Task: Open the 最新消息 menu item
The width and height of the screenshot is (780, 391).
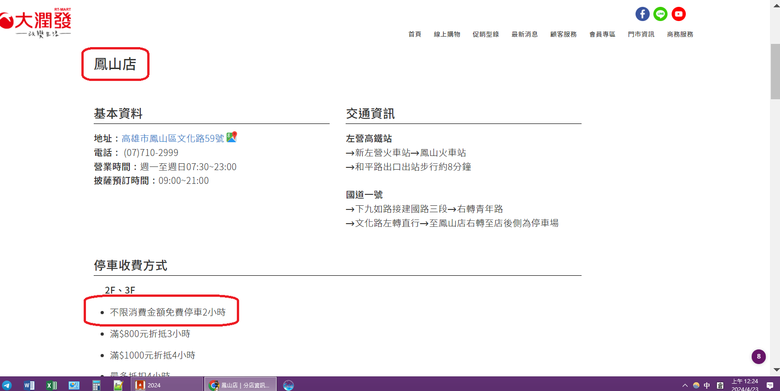Action: pos(525,34)
